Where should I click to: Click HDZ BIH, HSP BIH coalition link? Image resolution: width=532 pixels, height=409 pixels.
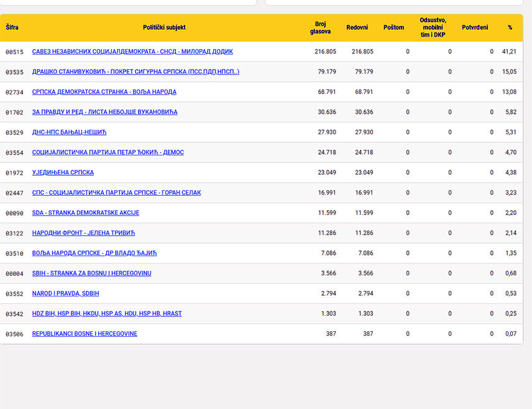[107, 314]
